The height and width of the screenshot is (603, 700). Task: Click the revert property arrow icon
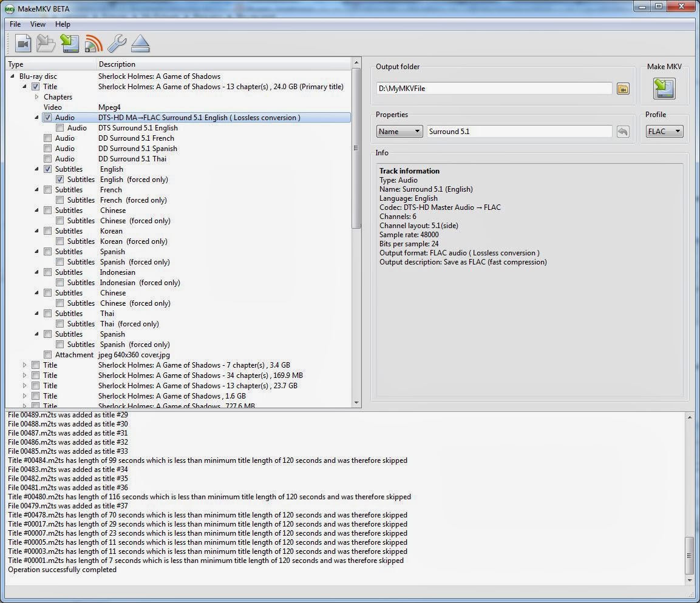(624, 132)
